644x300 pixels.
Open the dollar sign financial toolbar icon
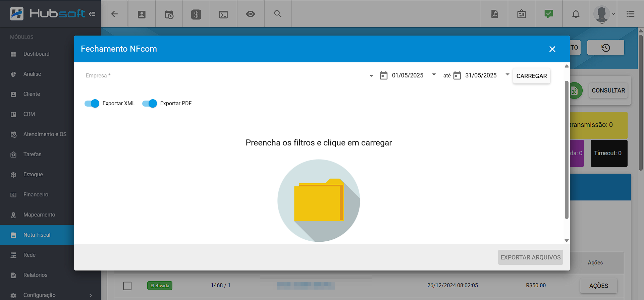tap(196, 14)
